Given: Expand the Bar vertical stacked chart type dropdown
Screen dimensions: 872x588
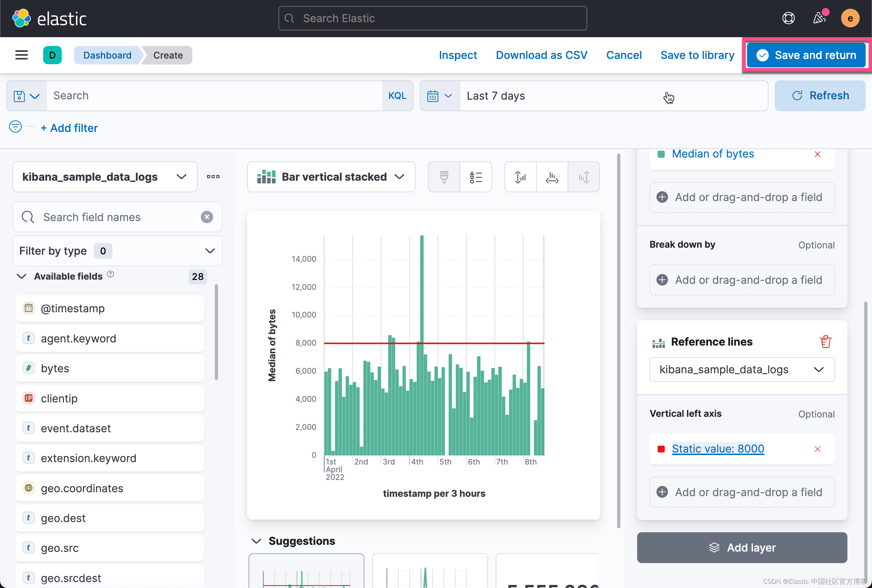Looking at the screenshot, I should coord(331,177).
